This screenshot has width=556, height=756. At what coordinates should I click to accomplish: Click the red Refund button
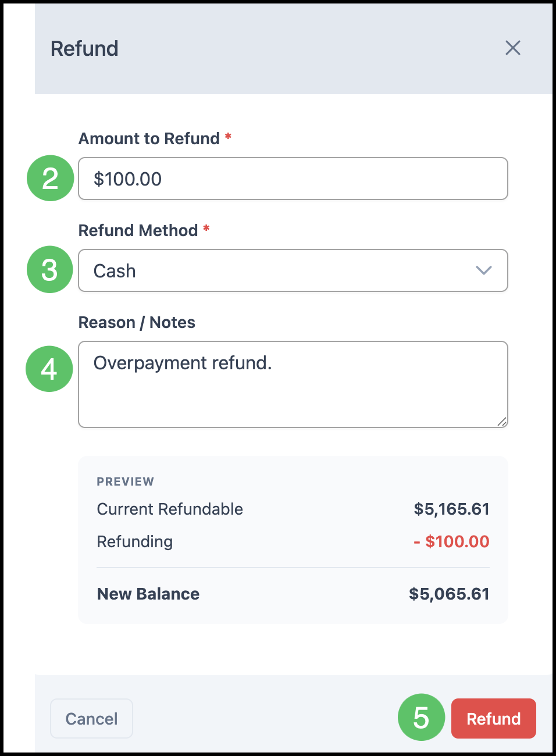tap(494, 719)
